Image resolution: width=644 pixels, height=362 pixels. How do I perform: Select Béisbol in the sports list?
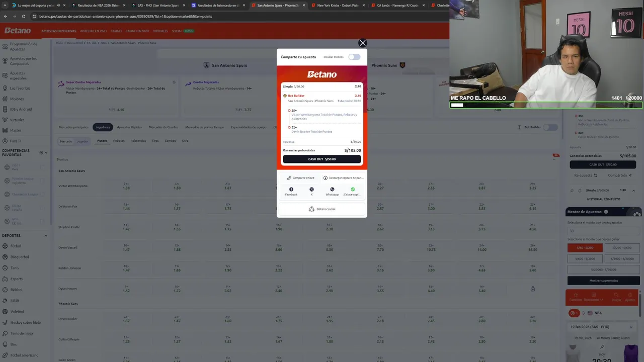[16, 290]
